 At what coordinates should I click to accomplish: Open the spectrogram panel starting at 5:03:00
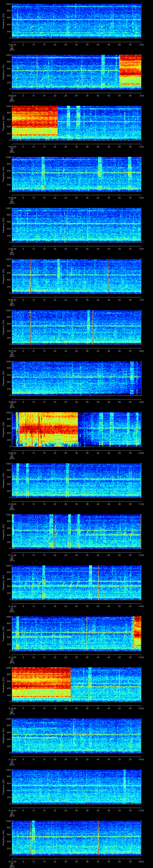(x=76, y=123)
